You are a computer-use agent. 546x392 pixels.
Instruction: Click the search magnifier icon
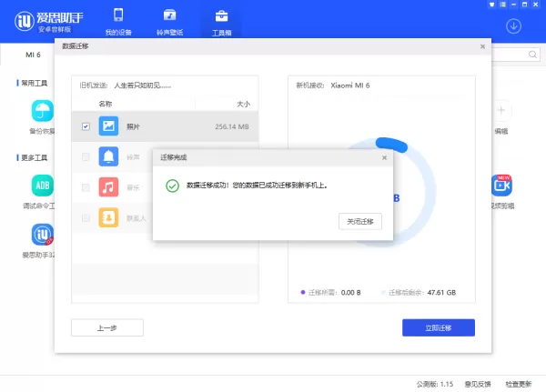tap(532, 55)
